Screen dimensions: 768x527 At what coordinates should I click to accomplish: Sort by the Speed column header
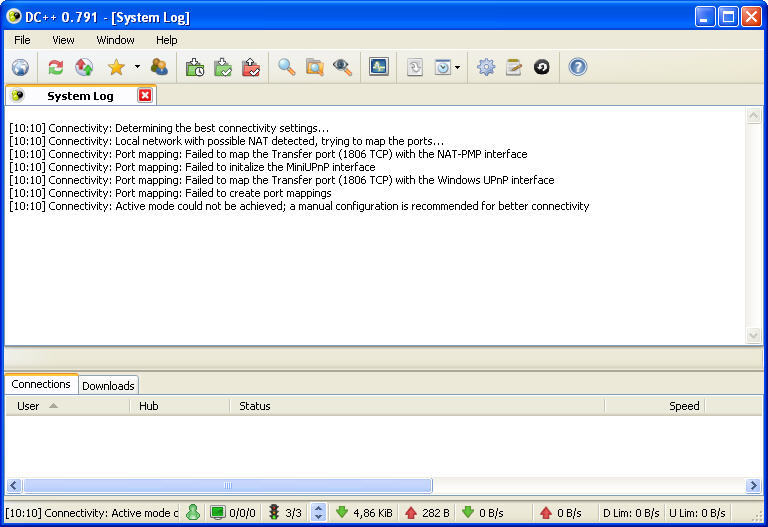pyautogui.click(x=654, y=406)
